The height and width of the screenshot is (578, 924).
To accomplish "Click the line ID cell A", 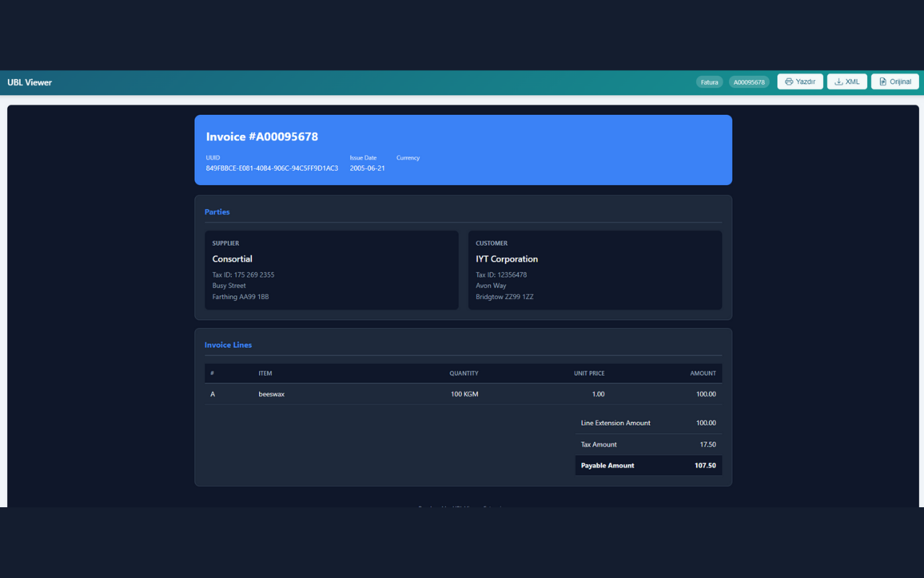I will pyautogui.click(x=213, y=394).
